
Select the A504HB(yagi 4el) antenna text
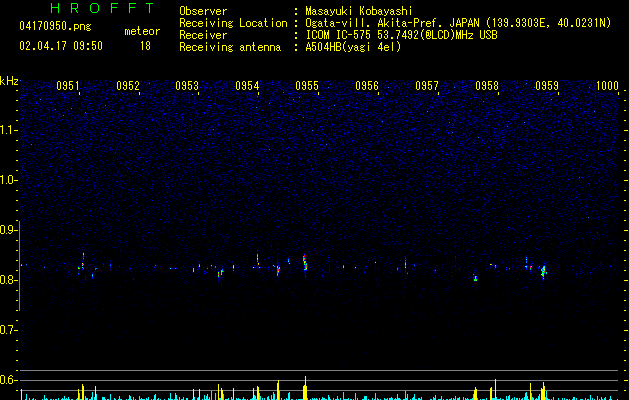(353, 47)
